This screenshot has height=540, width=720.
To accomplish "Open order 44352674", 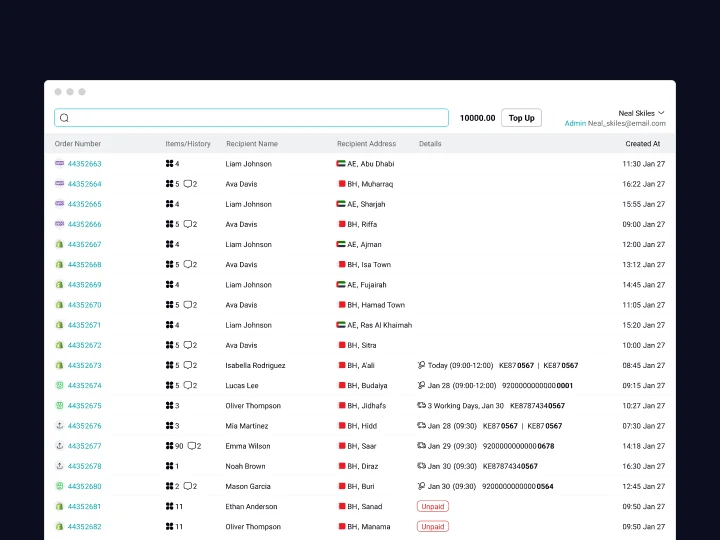I will point(84,386).
